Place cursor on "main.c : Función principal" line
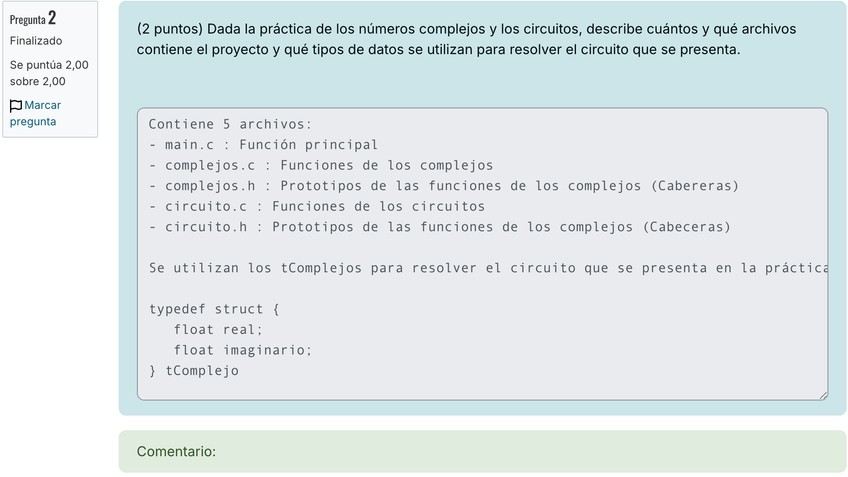The image size is (848, 477). 263,145
